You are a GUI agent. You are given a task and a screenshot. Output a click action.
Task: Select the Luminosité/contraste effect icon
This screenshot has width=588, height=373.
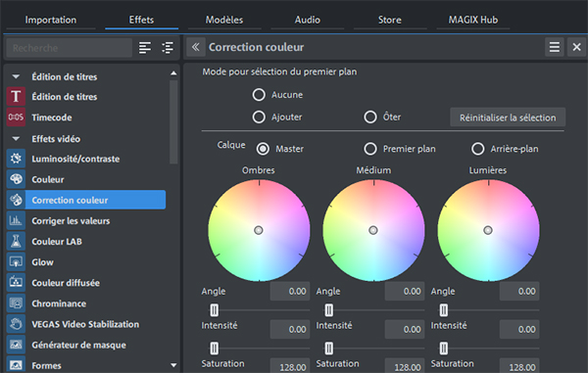point(16,159)
